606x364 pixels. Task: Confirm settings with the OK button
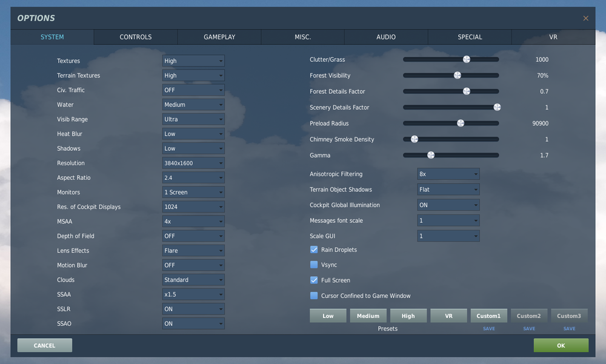(x=561, y=345)
